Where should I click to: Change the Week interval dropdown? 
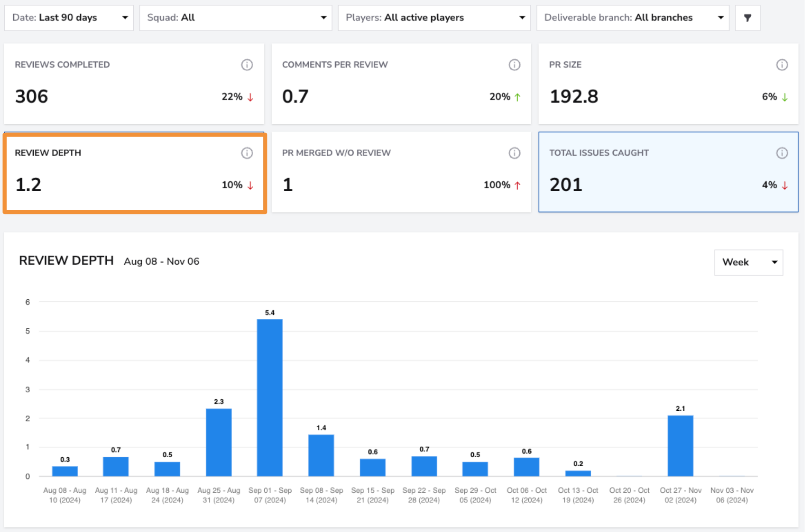pyautogui.click(x=749, y=263)
